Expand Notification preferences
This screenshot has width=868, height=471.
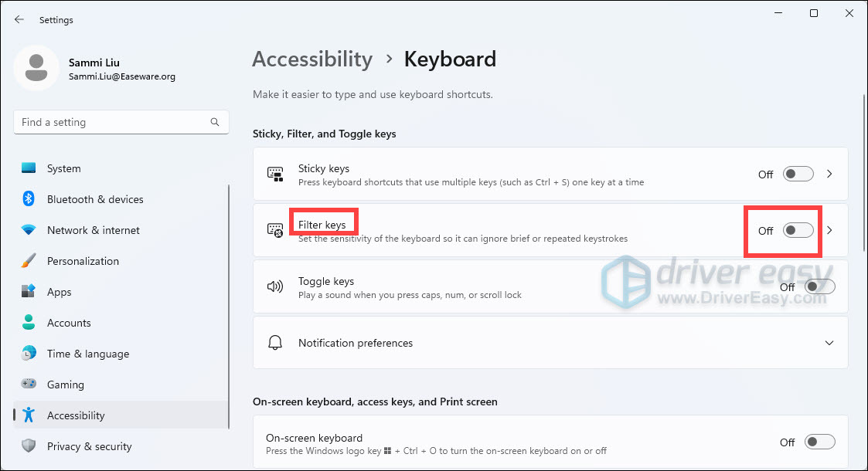829,343
